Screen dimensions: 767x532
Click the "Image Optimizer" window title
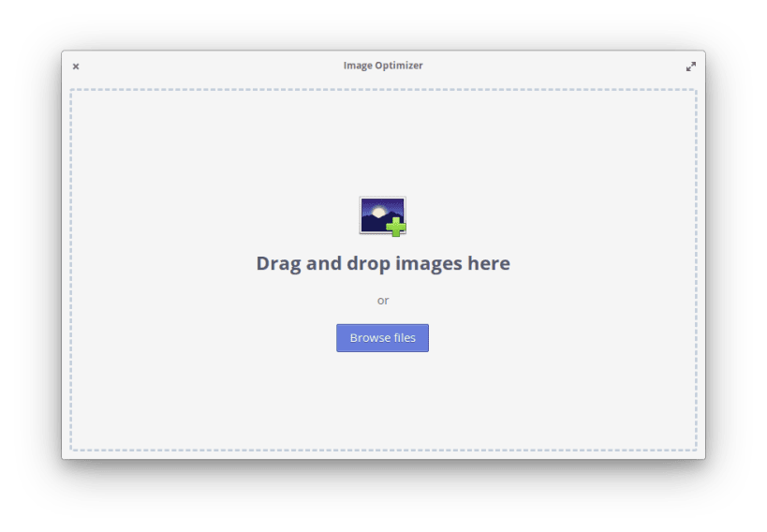click(383, 65)
